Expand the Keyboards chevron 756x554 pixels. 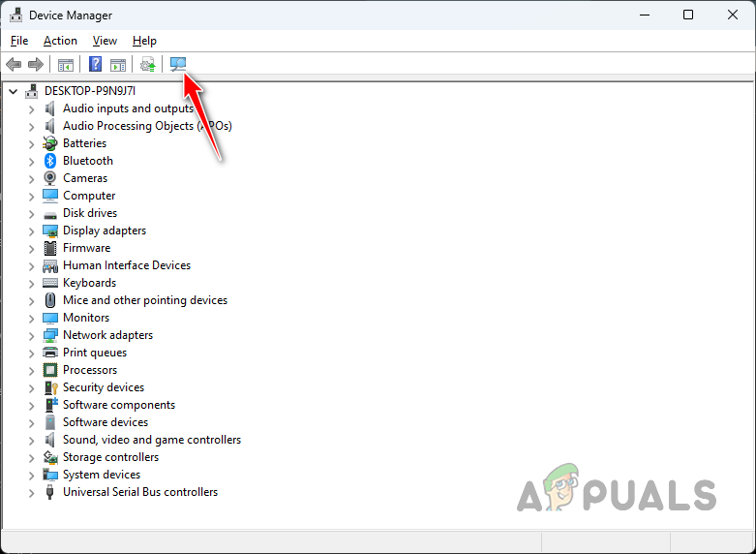coord(31,283)
